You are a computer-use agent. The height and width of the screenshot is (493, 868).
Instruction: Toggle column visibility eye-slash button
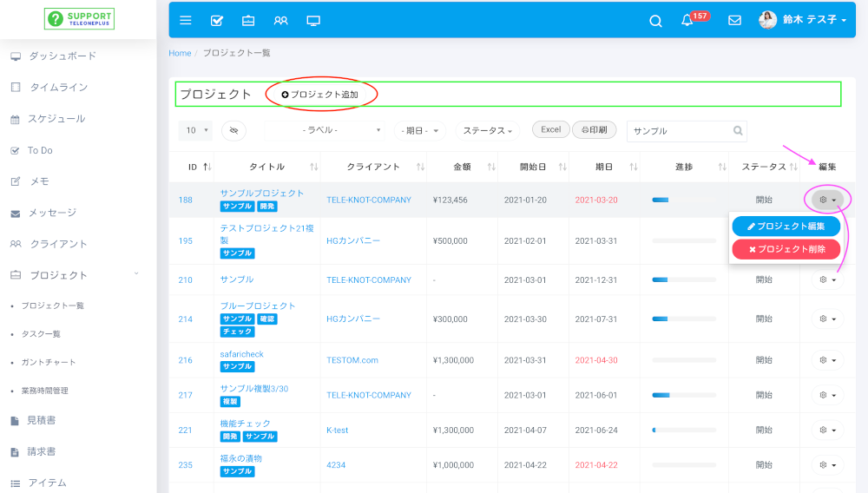click(233, 130)
